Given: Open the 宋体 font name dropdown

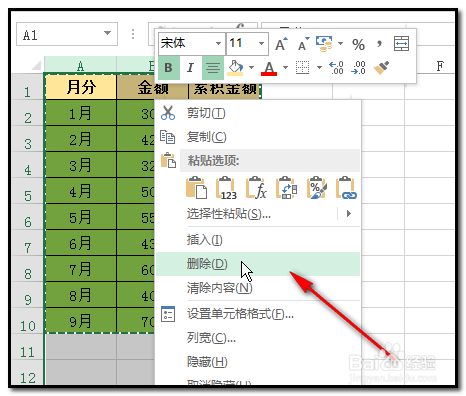Looking at the screenshot, I should point(218,44).
